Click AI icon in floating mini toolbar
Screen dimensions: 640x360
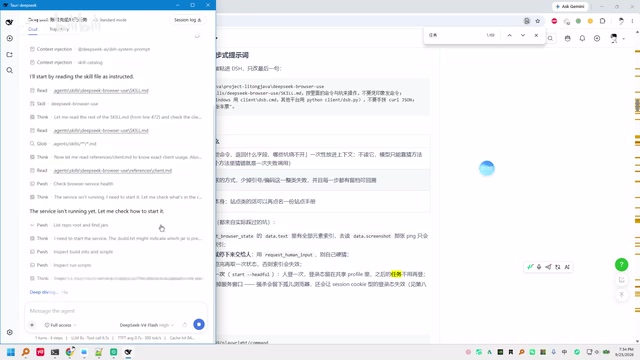[567, 267]
